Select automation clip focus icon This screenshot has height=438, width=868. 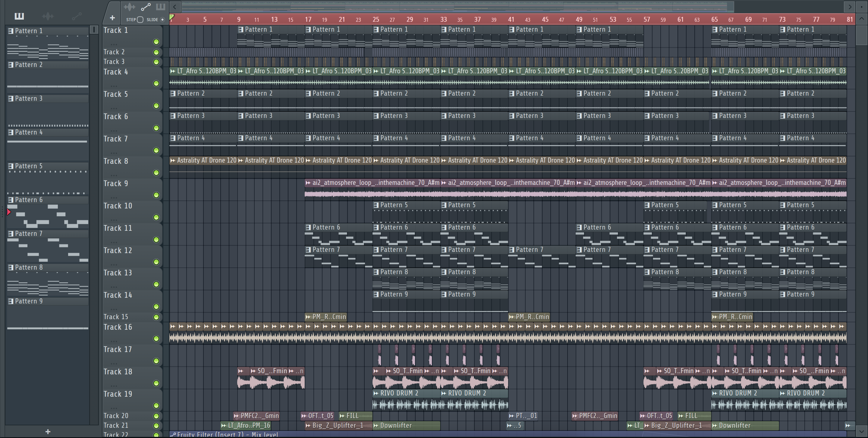coord(146,7)
